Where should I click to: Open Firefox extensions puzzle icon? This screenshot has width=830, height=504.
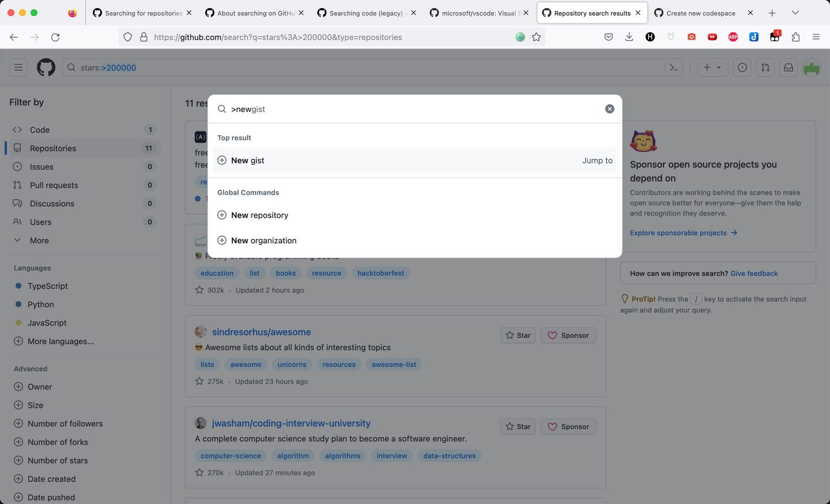795,37
